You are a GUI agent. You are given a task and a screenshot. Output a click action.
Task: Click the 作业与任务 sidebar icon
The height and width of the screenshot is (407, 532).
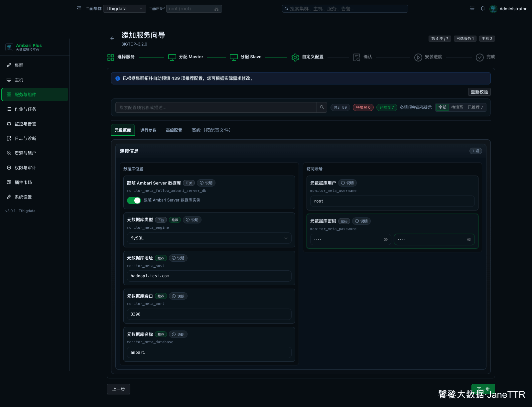coord(9,109)
